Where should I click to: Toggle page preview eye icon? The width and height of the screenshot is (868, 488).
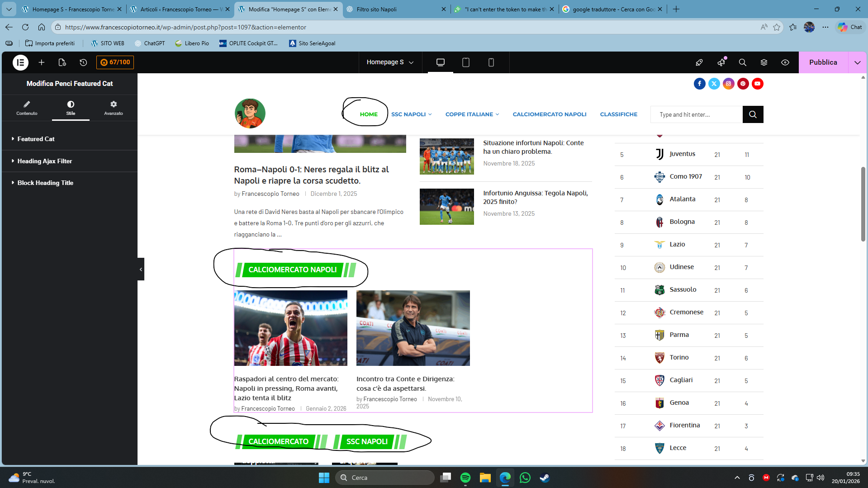(x=785, y=62)
